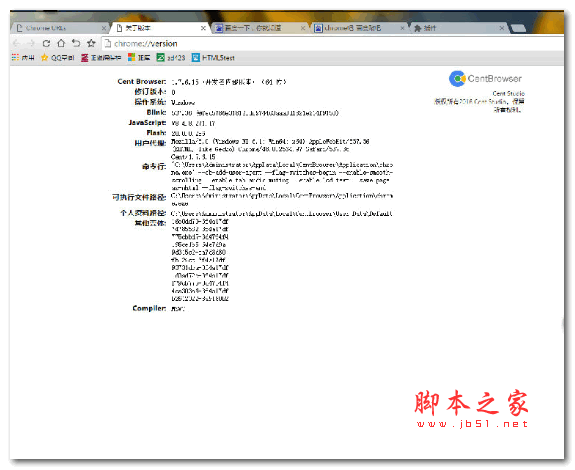Bookmark this page with star icon
Viewport: 575px width, 470px height.
click(91, 43)
